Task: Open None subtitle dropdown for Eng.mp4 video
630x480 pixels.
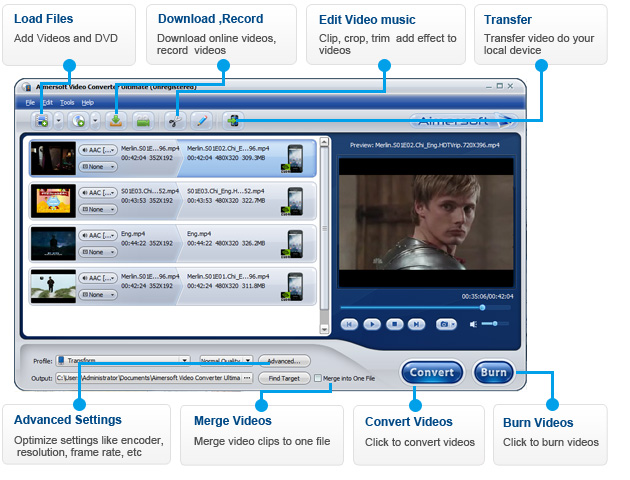Action: 98,252
